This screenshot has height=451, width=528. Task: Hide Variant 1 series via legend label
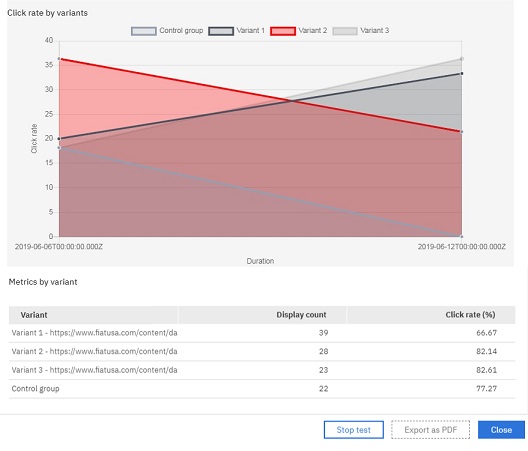coord(251,31)
